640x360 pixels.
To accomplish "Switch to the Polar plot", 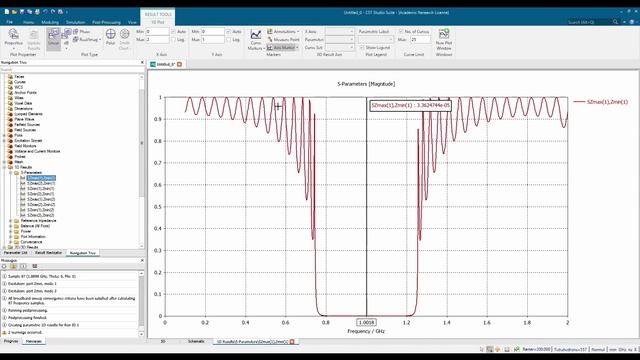I will click(110, 37).
